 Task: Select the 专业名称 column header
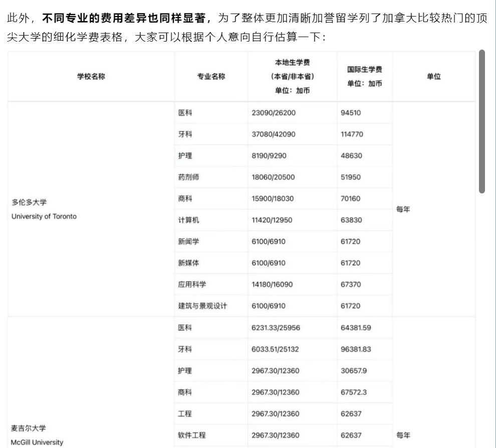coord(211,76)
